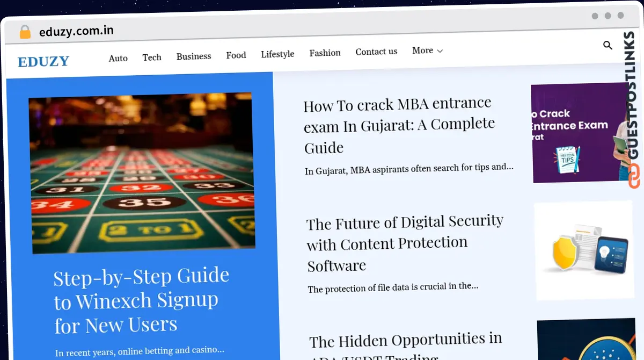Open Future of Digital Security article
This screenshot has width=644, height=360.
point(405,243)
